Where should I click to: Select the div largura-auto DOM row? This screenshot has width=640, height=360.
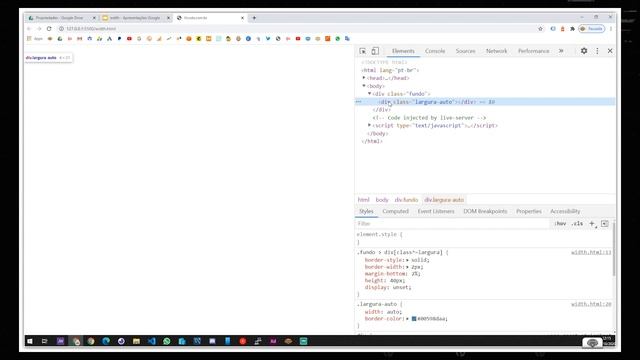point(485,102)
